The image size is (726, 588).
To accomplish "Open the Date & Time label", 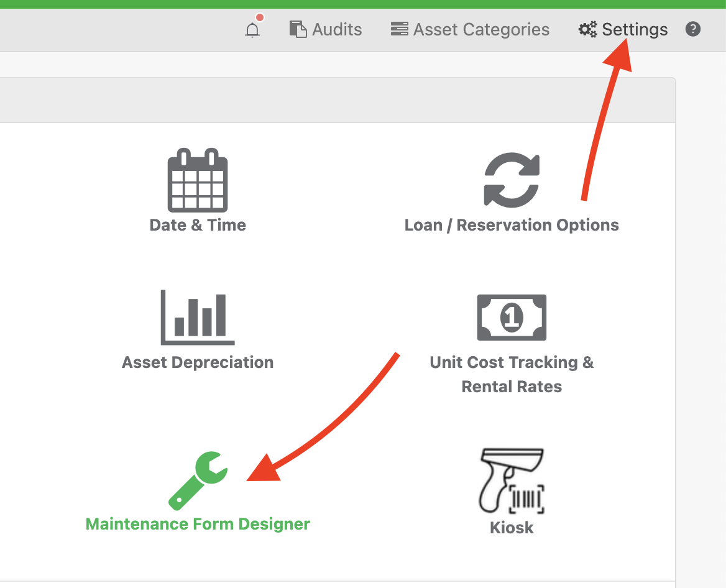I will [198, 225].
